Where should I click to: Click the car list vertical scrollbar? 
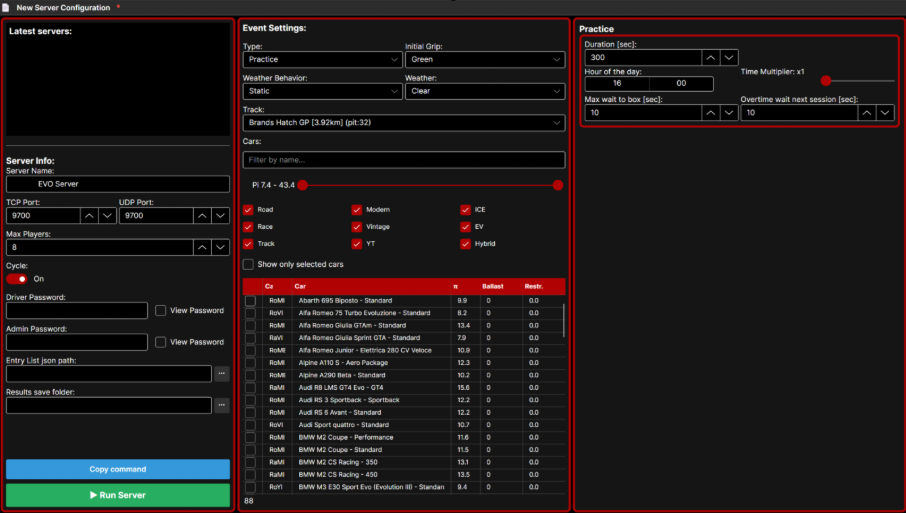pyautogui.click(x=563, y=321)
